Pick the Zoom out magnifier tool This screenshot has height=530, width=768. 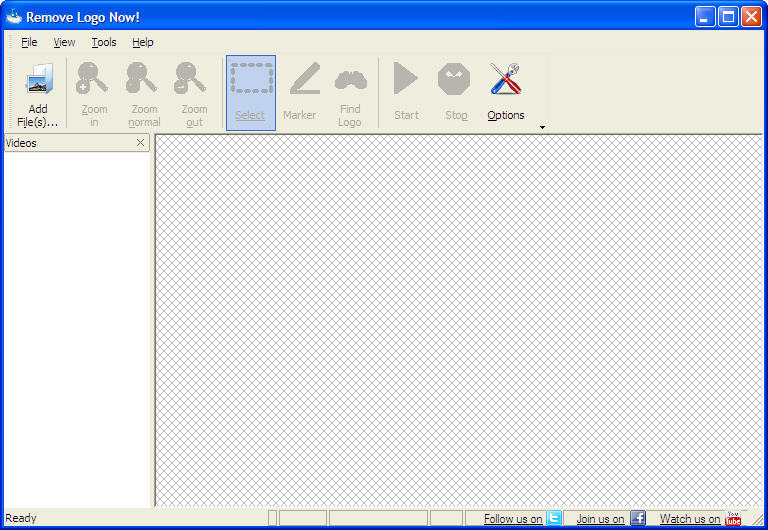[x=194, y=93]
